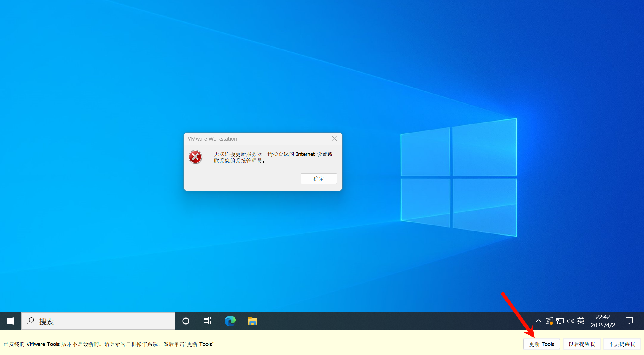Open the notification action center
Screen dimensions: 644x355
pos(629,321)
